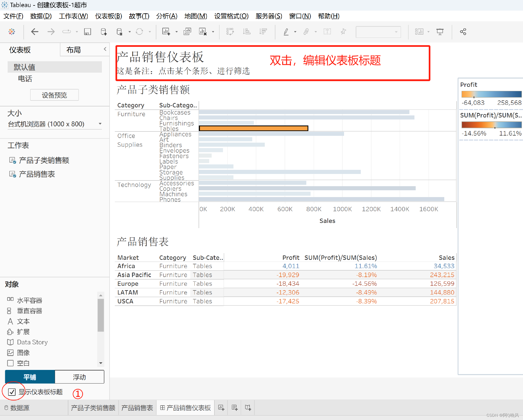
Task: Uncheck 显示仪表板标题 checkbox
Action: [12, 392]
